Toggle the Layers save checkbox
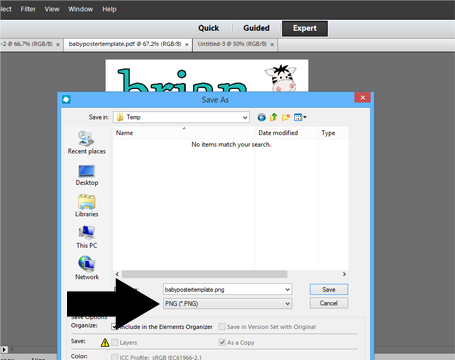Image resolution: width=455 pixels, height=360 pixels. coord(115,342)
